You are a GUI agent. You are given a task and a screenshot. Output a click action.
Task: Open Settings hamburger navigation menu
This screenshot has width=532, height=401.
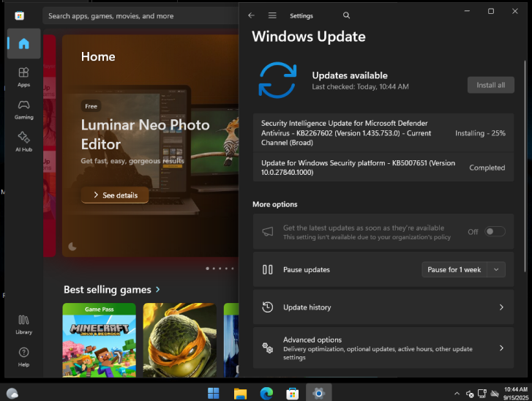coord(272,15)
